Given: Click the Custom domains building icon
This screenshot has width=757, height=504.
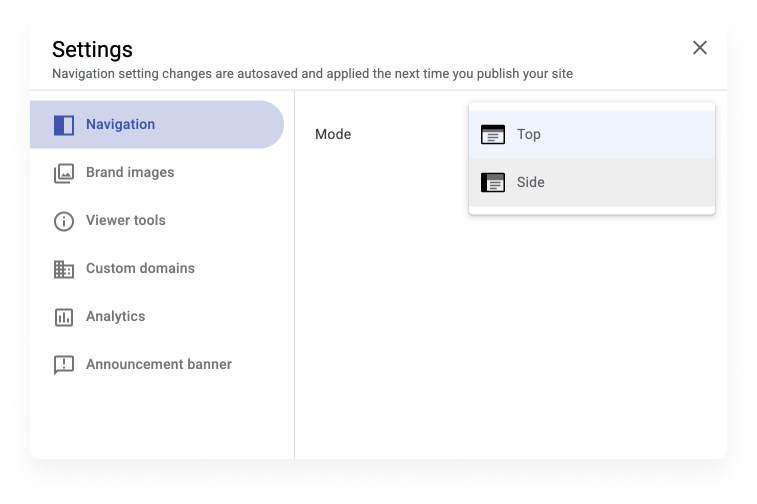Looking at the screenshot, I should pyautogui.click(x=64, y=269).
